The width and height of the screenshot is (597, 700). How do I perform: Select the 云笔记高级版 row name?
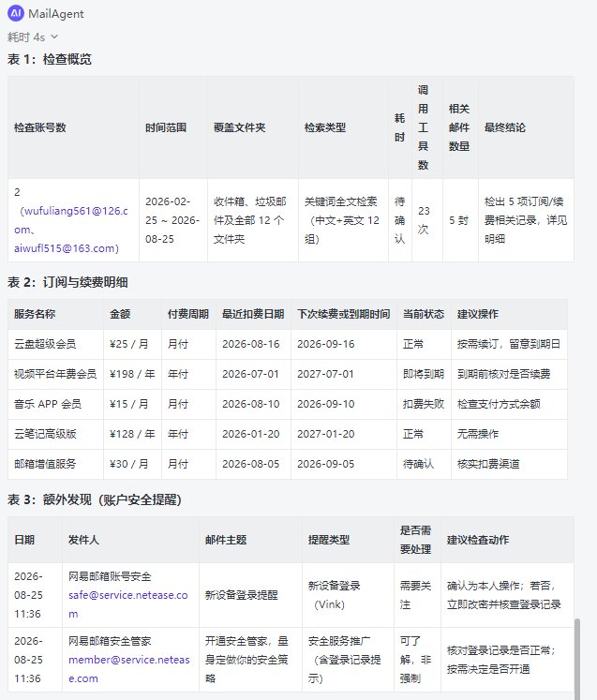pyautogui.click(x=45, y=434)
